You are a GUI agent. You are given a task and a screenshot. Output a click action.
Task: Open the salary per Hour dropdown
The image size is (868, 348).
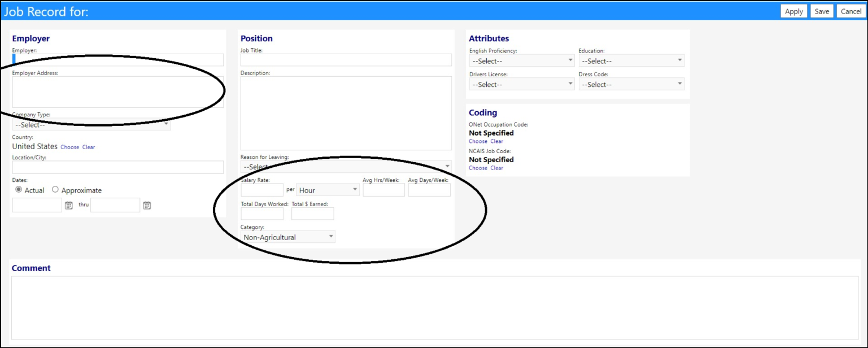pyautogui.click(x=328, y=190)
